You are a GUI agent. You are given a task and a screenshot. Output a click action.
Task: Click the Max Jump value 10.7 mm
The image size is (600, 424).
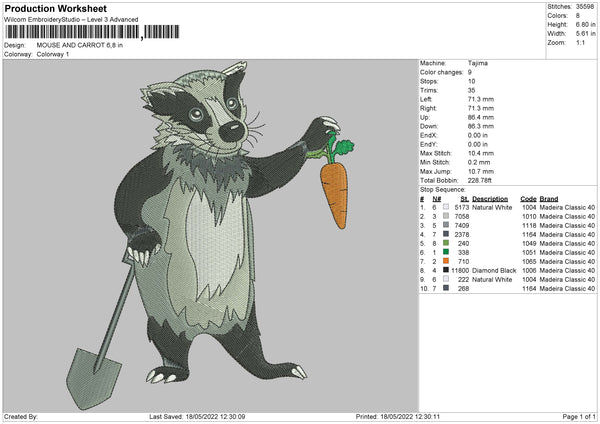click(481, 171)
